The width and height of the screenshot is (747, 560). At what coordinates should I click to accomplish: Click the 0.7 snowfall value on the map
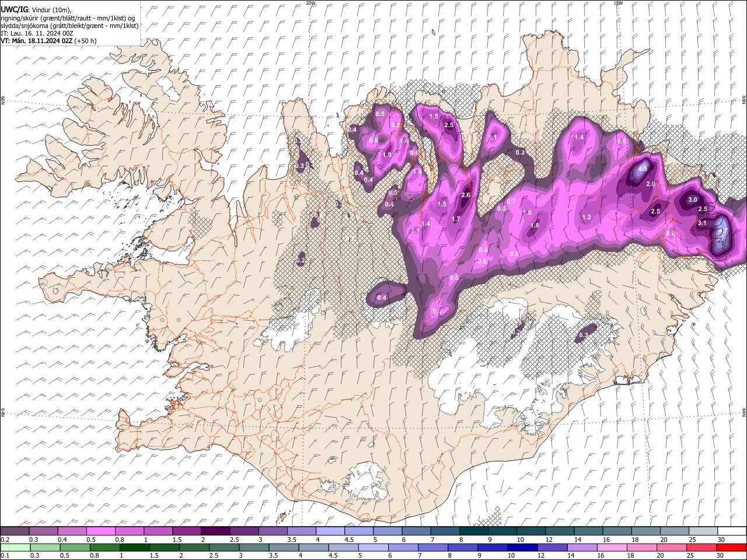[511, 201]
